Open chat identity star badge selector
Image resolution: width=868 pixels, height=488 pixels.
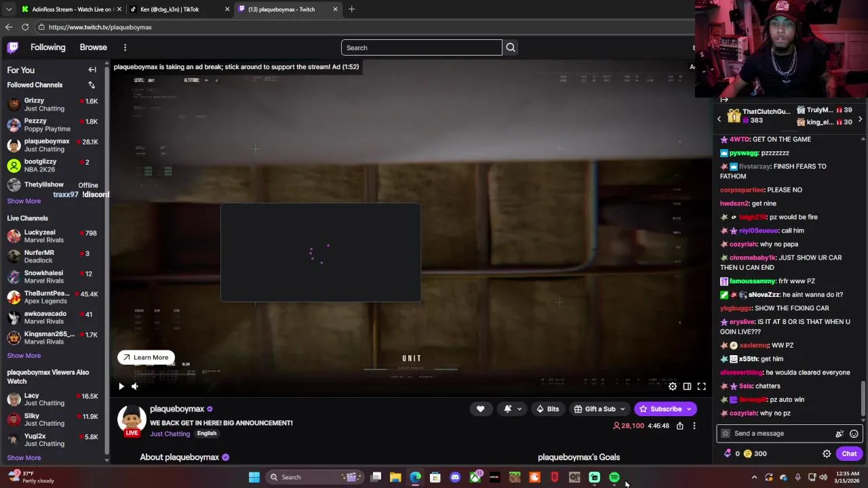coord(726,434)
